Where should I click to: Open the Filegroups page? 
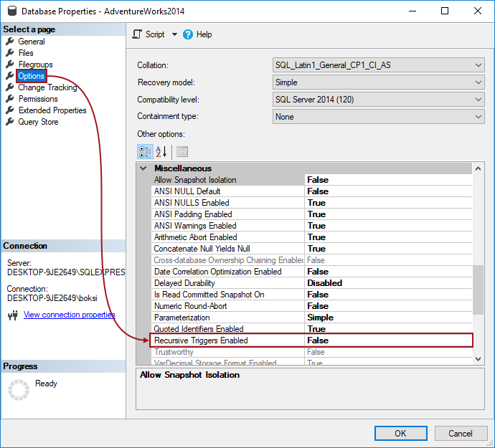click(x=35, y=65)
